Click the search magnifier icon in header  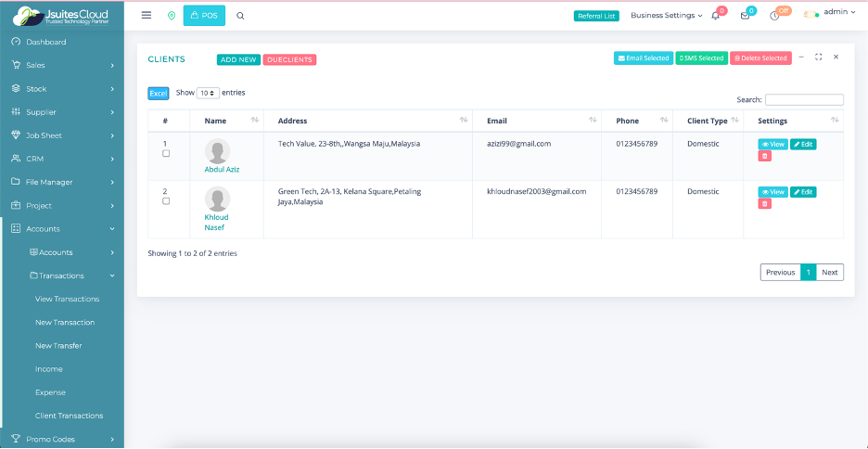[x=240, y=16]
